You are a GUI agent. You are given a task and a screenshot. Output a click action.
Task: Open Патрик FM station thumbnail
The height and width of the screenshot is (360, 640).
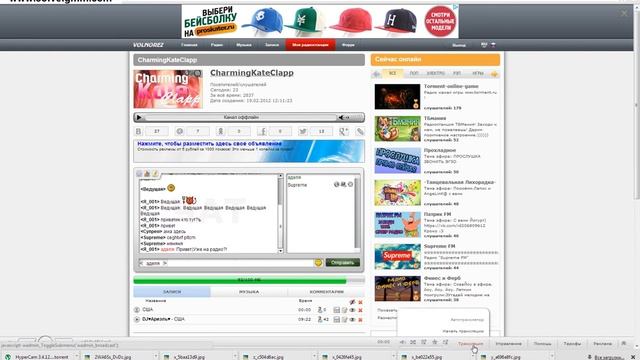click(397, 224)
